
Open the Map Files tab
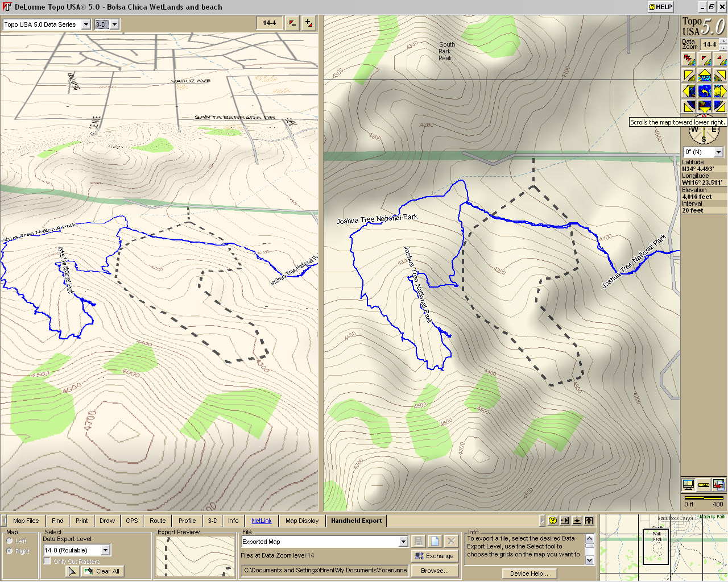(26, 521)
